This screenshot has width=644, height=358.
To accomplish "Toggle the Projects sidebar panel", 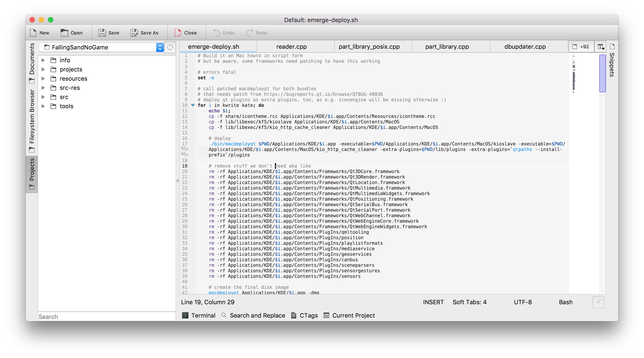I will (x=32, y=174).
